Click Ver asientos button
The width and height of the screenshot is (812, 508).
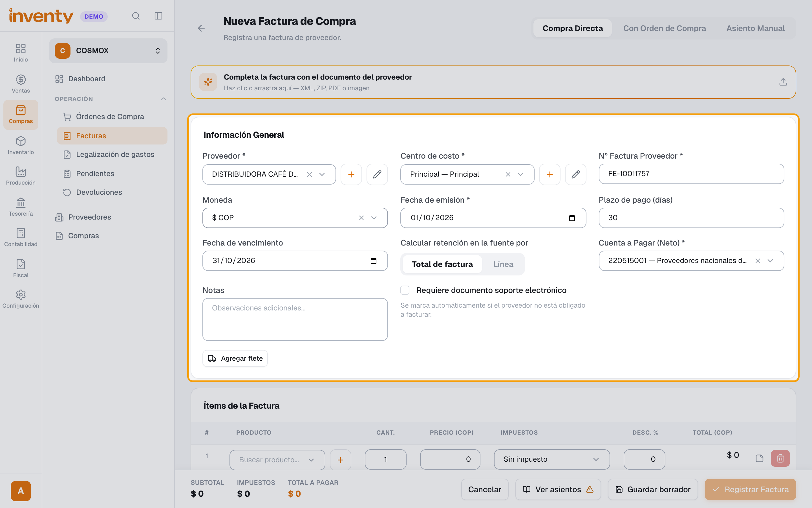click(x=558, y=490)
